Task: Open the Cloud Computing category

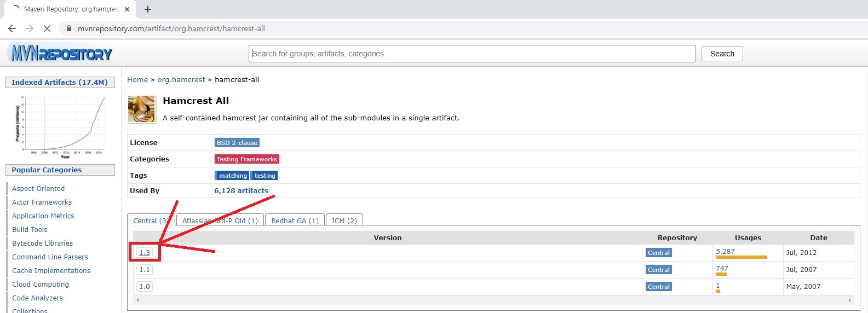Action: tap(41, 285)
